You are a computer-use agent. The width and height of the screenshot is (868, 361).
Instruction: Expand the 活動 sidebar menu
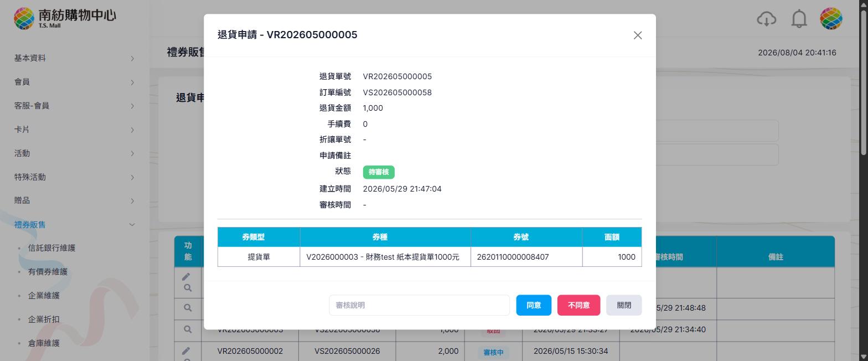75,153
